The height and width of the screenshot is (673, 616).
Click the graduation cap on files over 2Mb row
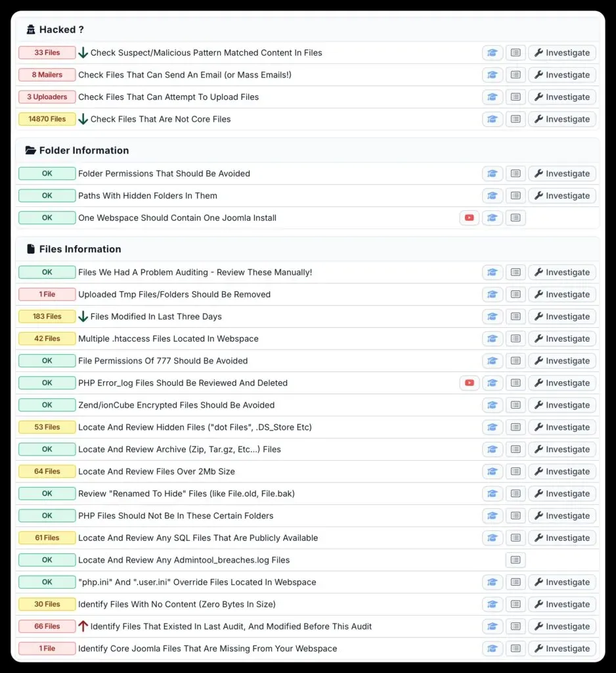click(x=493, y=471)
